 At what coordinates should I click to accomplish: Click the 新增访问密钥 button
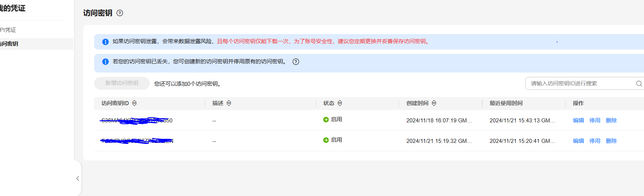122,83
